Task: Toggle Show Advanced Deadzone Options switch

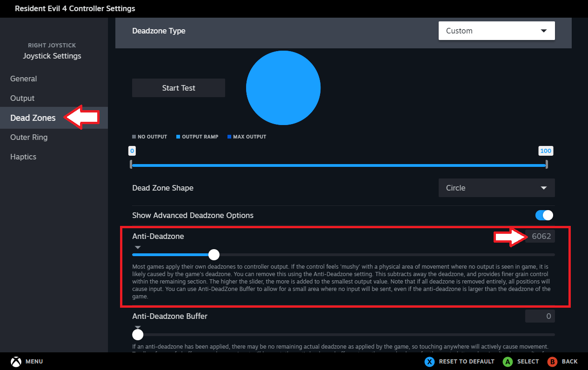Action: [x=544, y=215]
